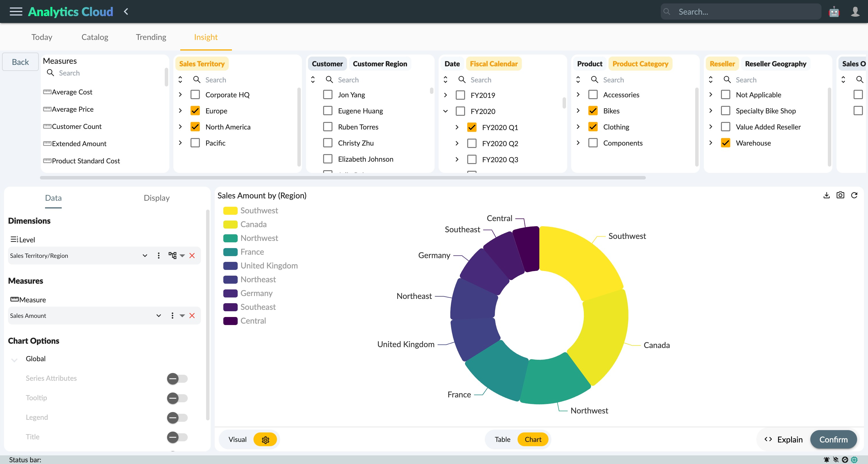Click the Southwest legend color swatch

[230, 210]
